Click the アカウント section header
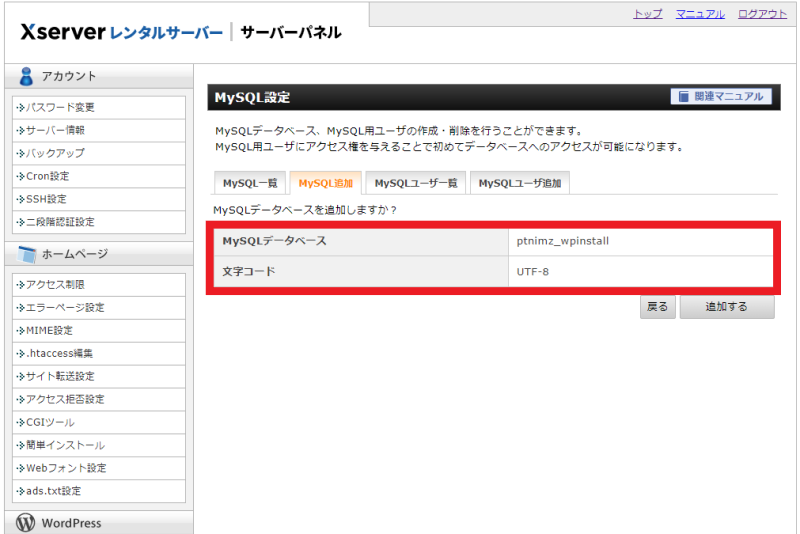800x534 pixels. click(99, 76)
